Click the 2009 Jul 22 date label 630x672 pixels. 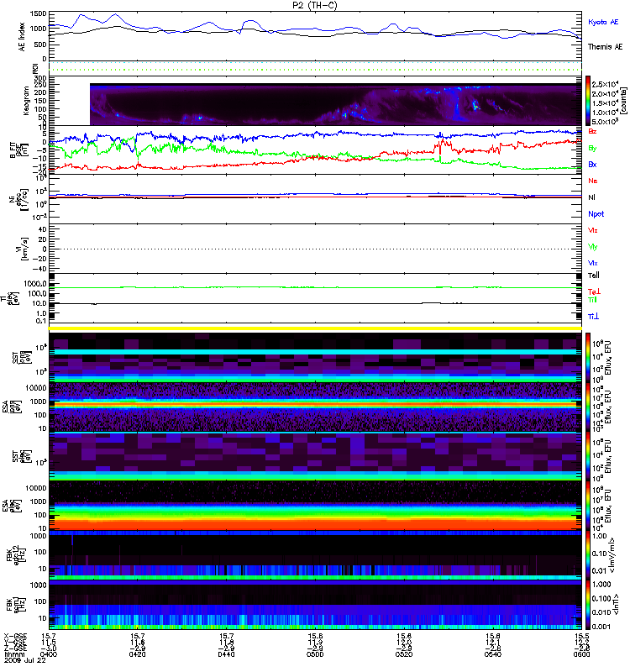pos(25,660)
